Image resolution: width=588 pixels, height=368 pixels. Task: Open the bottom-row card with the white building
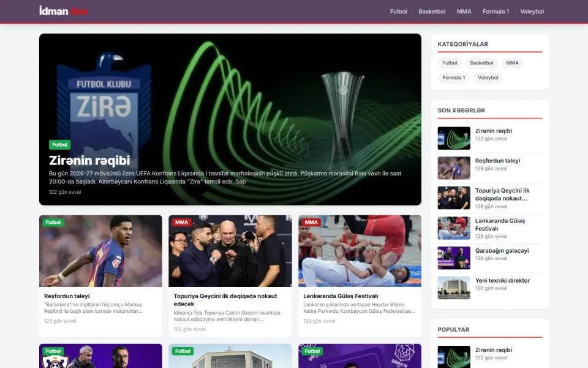click(230, 356)
